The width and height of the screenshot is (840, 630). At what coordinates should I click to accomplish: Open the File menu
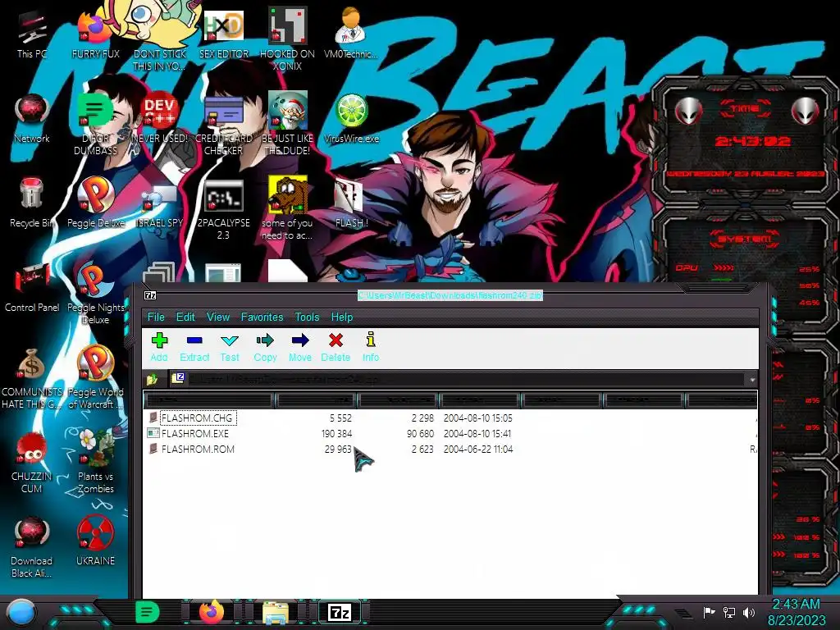click(156, 317)
